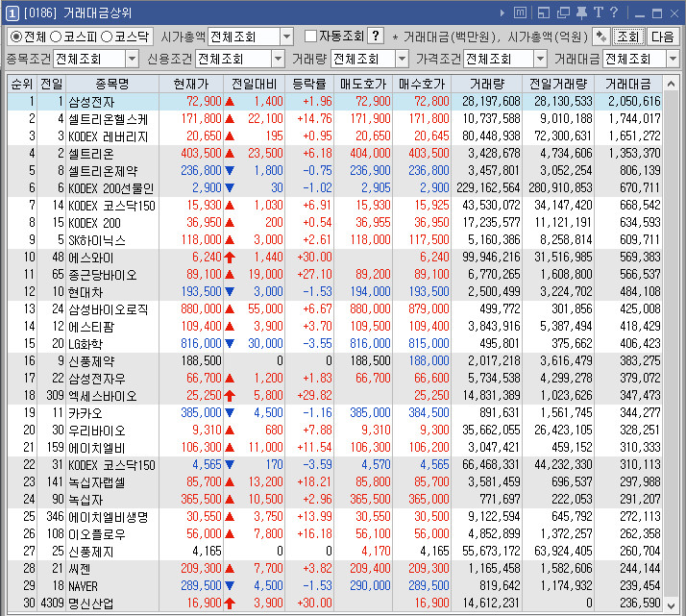Select the 명신산업 row

tap(334, 604)
